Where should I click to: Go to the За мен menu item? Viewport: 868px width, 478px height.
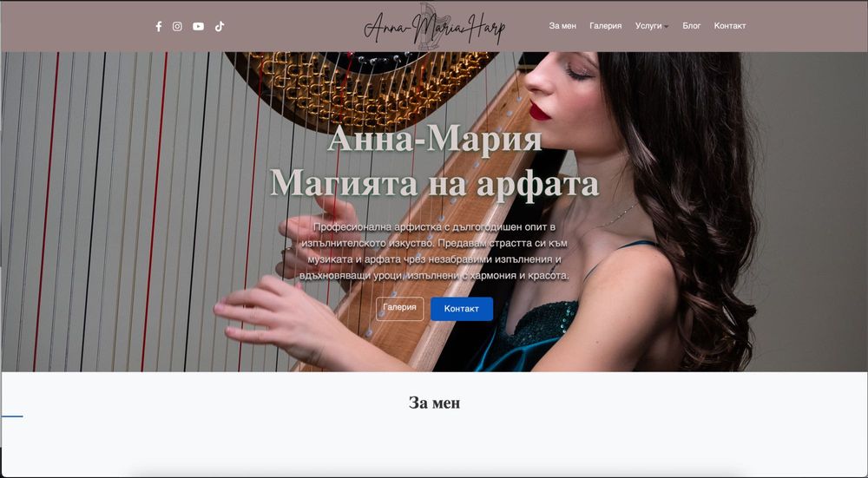(562, 26)
